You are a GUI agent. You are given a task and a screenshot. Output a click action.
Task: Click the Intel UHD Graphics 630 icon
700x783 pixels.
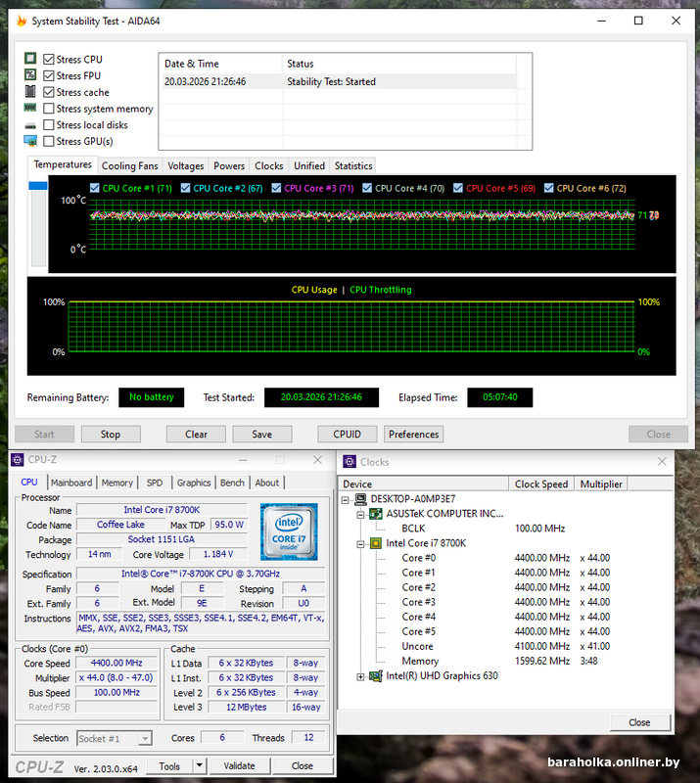tap(376, 675)
